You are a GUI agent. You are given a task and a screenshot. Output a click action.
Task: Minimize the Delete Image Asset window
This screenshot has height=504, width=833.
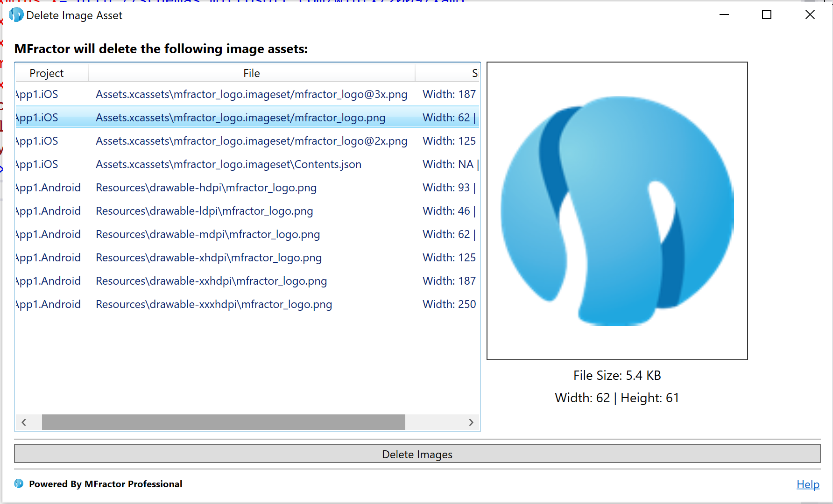pos(724,15)
